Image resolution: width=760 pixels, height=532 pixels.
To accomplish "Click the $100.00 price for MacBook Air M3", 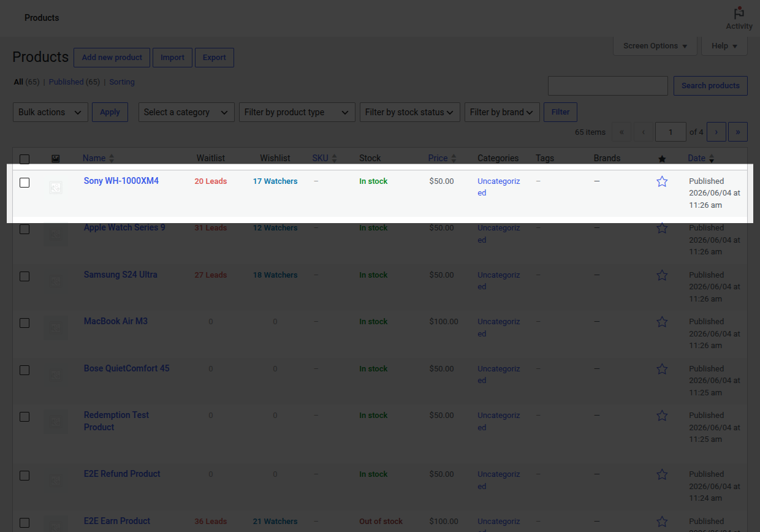I will coord(444,322).
